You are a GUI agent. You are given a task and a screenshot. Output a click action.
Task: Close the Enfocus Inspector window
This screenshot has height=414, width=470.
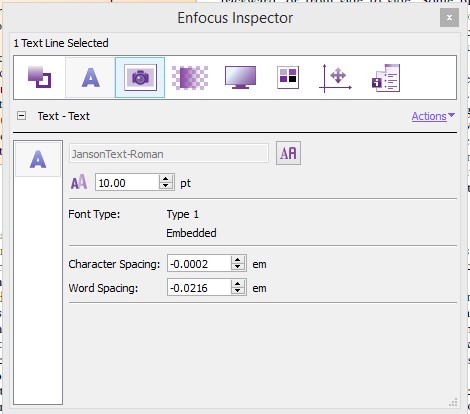click(449, 18)
